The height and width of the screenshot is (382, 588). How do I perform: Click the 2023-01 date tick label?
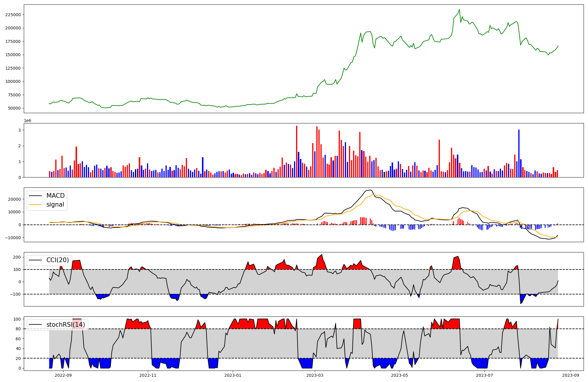233,375
